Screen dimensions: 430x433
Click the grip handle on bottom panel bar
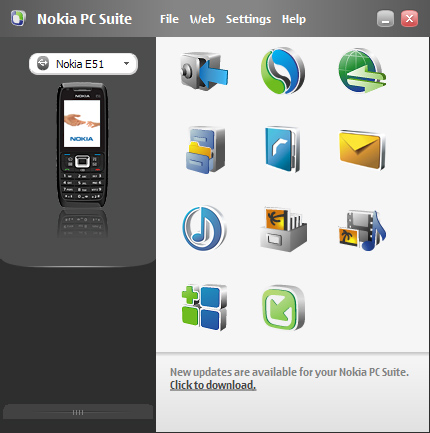(x=78, y=413)
